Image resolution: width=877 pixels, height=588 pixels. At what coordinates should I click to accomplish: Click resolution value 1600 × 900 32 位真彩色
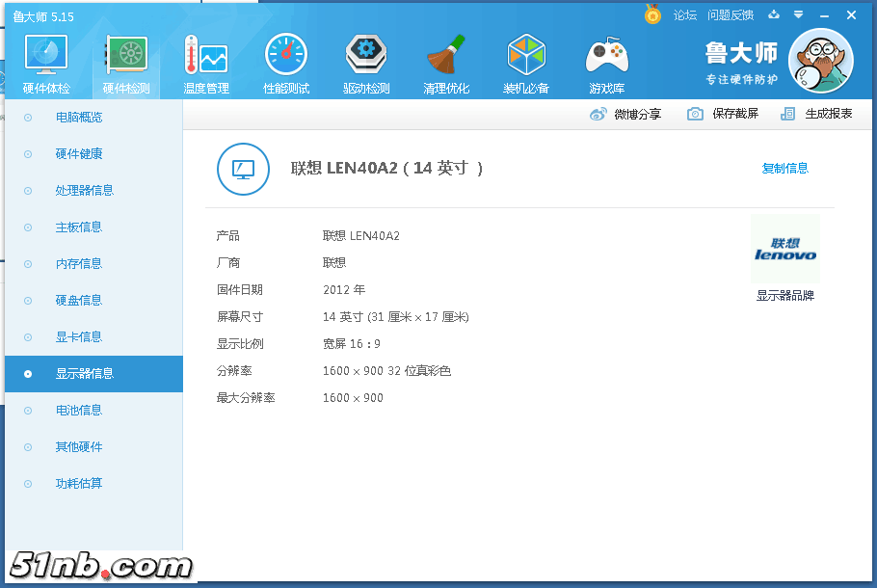pyautogui.click(x=386, y=371)
